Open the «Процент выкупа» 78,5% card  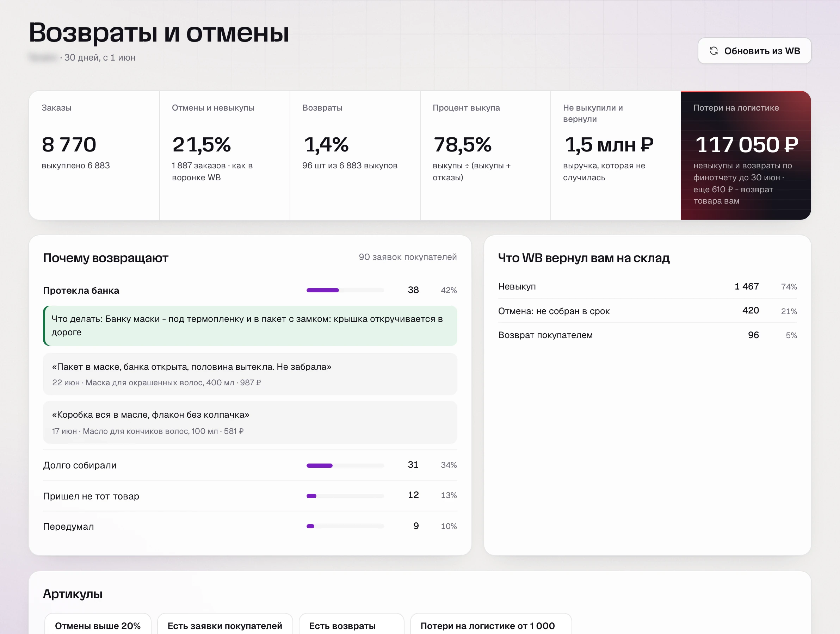click(485, 155)
